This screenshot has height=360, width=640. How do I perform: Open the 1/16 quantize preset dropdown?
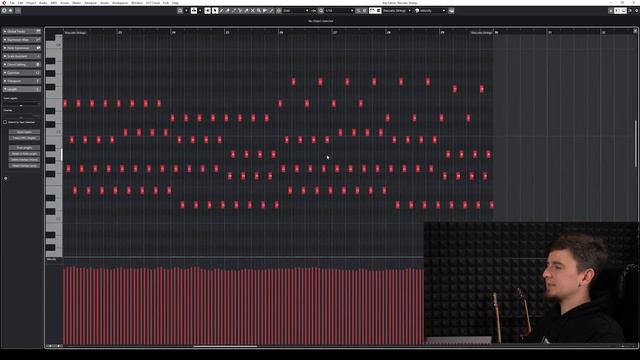pyautogui.click(x=339, y=11)
